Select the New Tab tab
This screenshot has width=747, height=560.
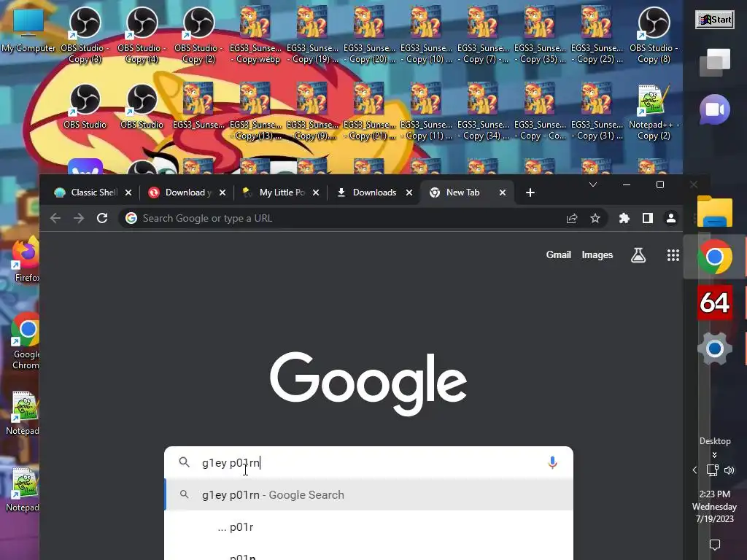click(462, 192)
